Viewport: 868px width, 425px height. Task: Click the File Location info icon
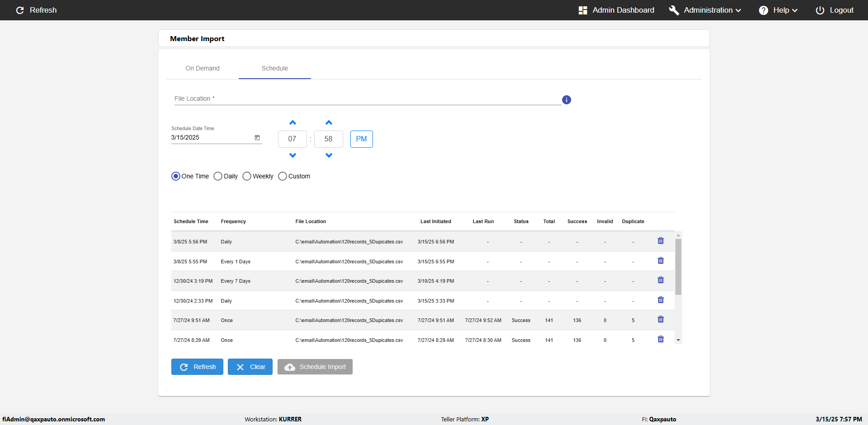[566, 100]
